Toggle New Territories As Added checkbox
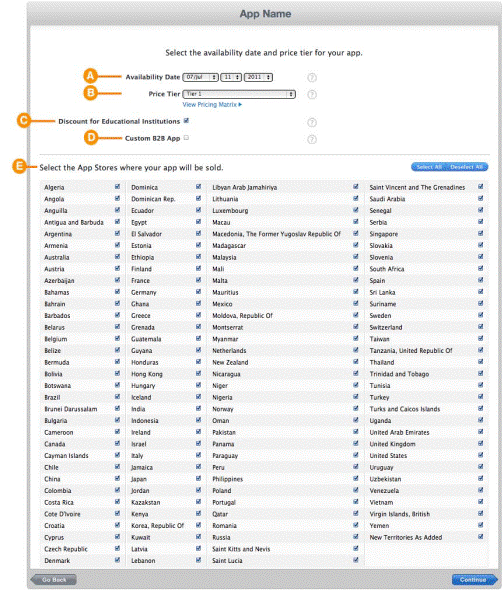Screen dimensions: 503x590 481,537
